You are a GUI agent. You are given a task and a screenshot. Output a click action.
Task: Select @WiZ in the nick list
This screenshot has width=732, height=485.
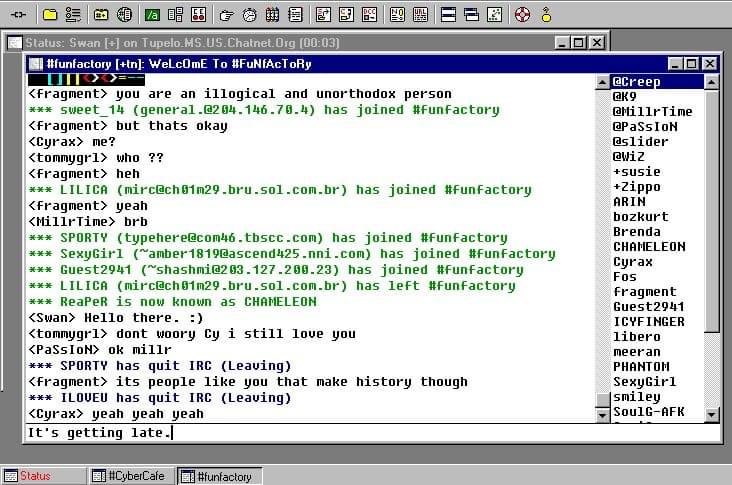657,156
